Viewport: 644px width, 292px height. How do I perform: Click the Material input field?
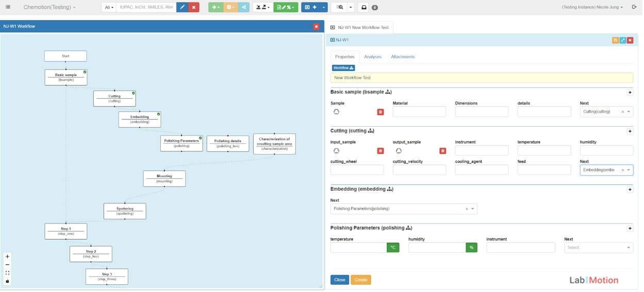coord(419,112)
